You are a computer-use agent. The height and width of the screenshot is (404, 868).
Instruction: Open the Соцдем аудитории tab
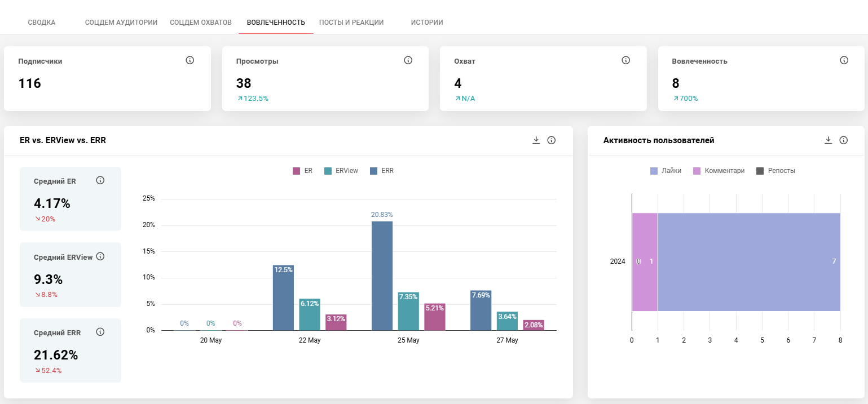click(x=121, y=23)
